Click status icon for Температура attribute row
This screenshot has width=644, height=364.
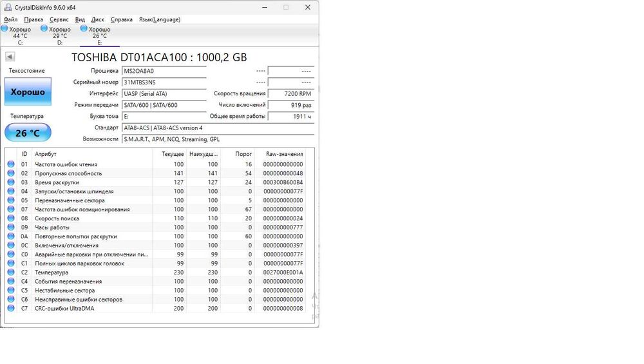point(11,272)
